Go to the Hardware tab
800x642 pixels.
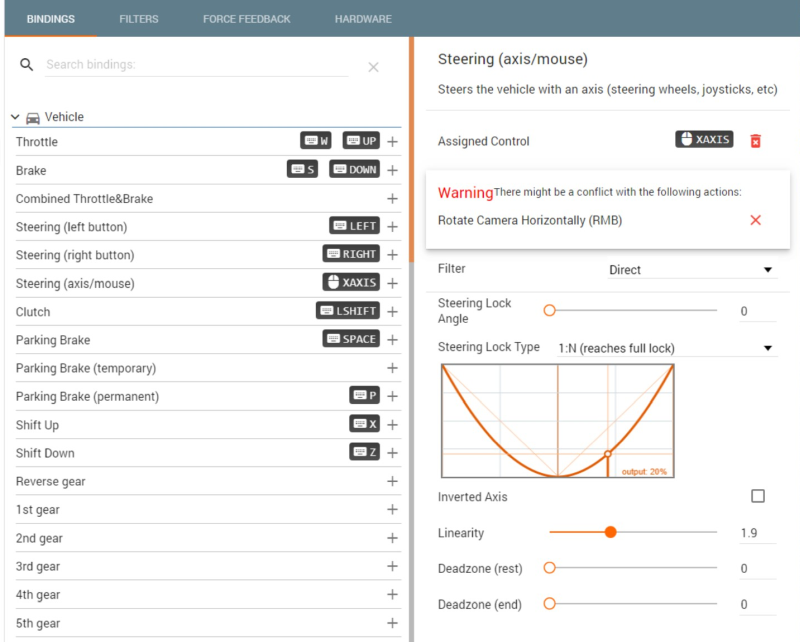pyautogui.click(x=363, y=19)
